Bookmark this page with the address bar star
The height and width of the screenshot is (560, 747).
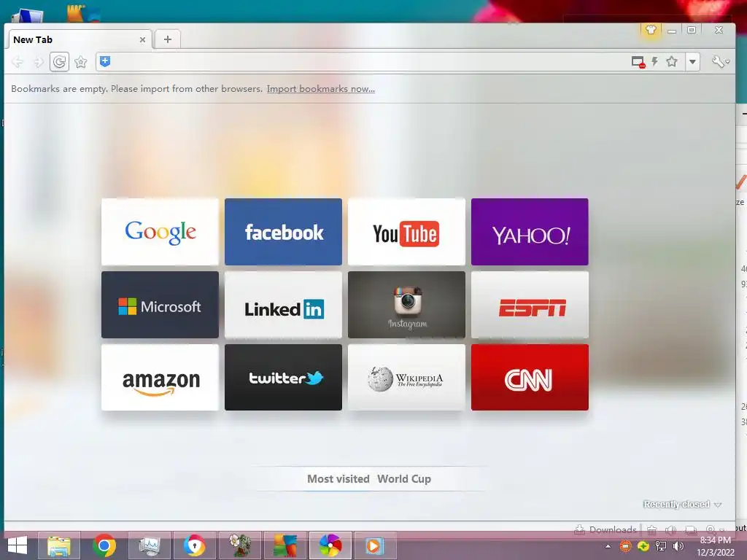click(672, 61)
